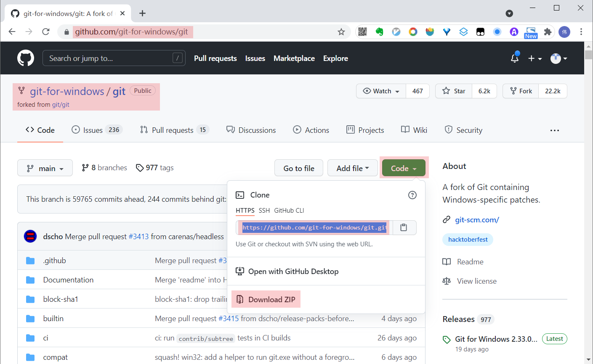Reload the page
The height and width of the screenshot is (364, 593).
click(x=46, y=32)
